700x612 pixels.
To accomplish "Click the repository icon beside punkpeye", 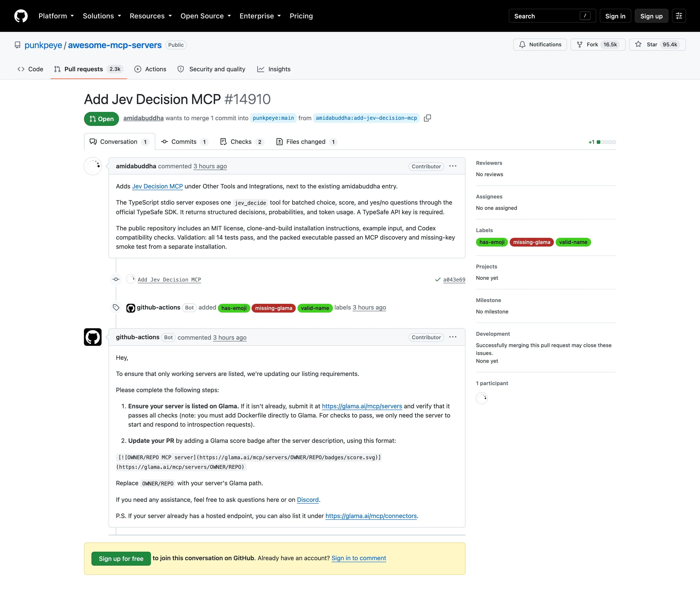I will coord(17,45).
